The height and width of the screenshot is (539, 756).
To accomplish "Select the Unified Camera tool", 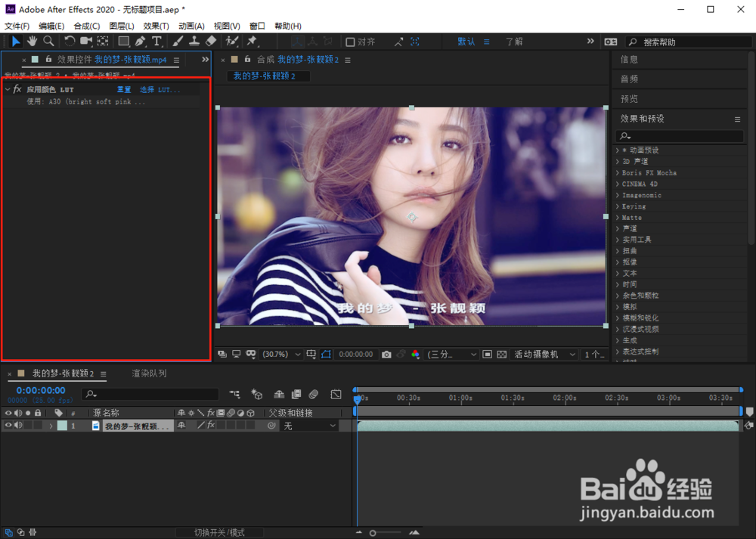I will coord(86,42).
